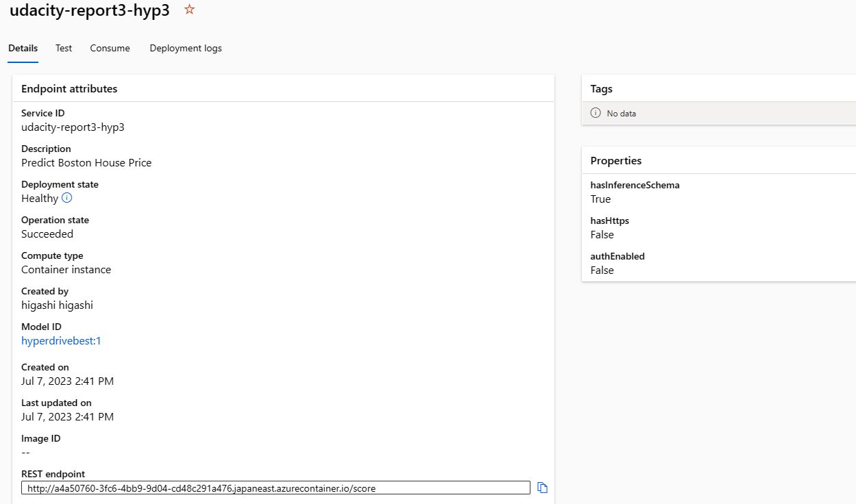Click the hasInferenceSchema True value

pos(600,199)
